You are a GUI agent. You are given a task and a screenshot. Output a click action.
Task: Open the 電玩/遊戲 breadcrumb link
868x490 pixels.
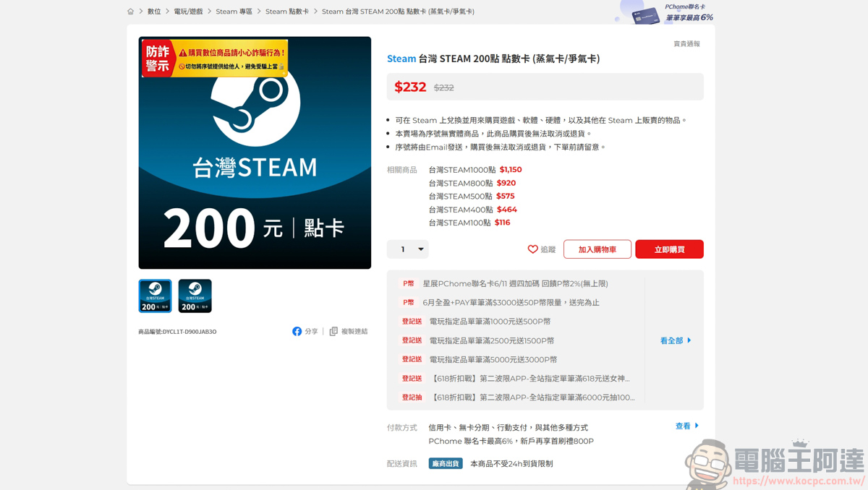188,12
